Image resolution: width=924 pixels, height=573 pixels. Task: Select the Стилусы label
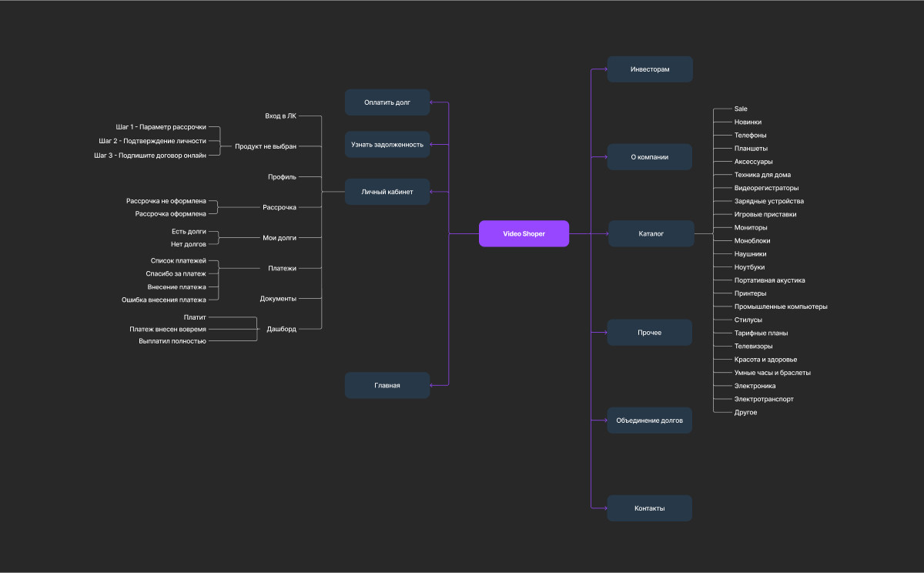[x=748, y=320]
